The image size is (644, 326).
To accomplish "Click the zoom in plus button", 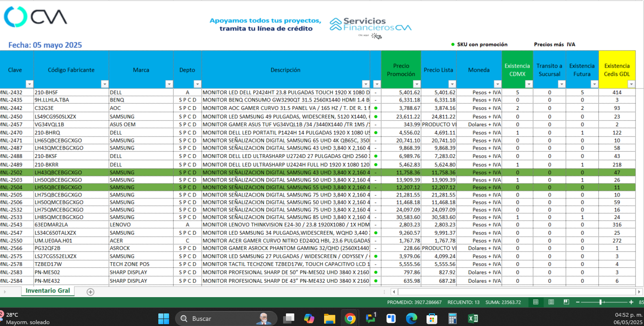I will pyautogui.click(x=631, y=302).
